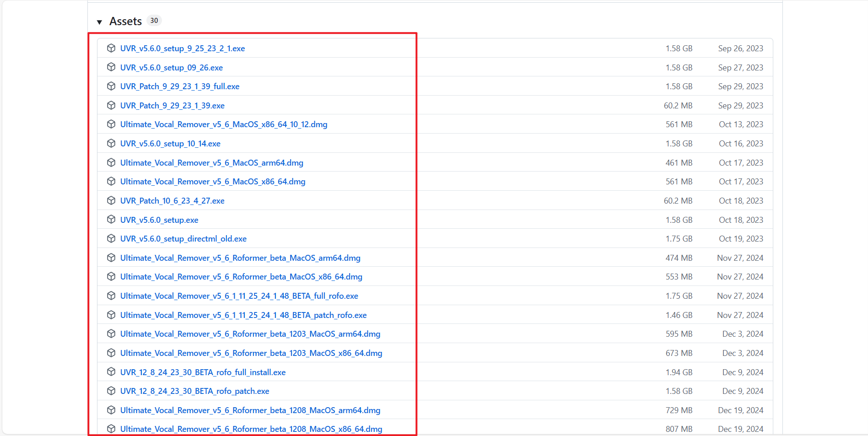Click package icon beside UVR_v5.6.0_setup.exe

[x=111, y=220]
